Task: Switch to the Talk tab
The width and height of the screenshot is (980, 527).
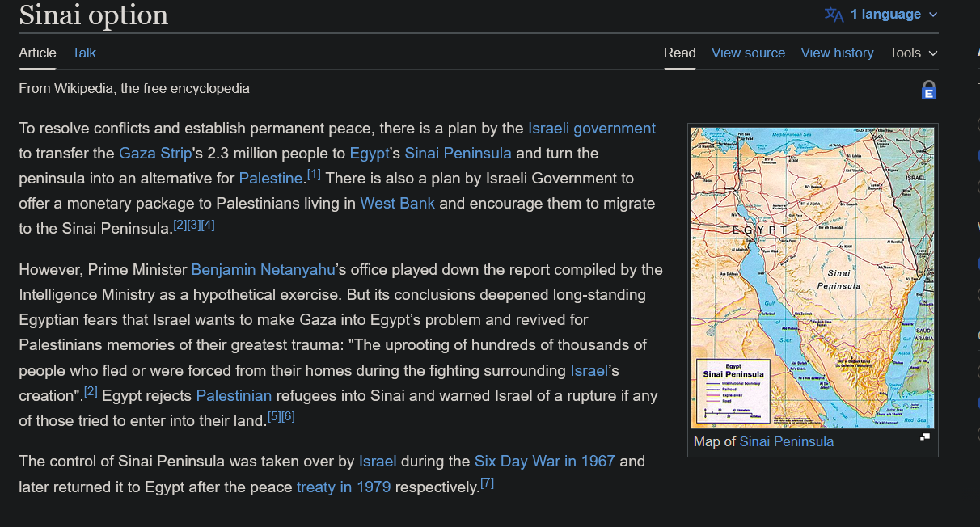Action: click(x=84, y=53)
